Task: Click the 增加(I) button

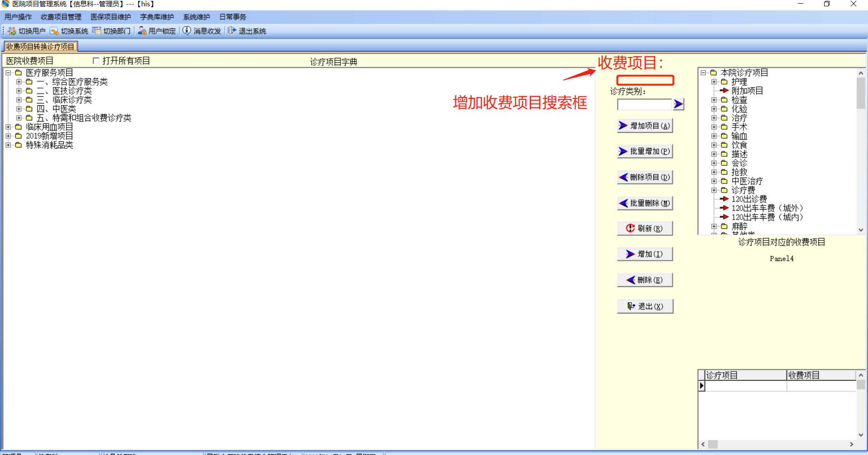Action: (645, 254)
